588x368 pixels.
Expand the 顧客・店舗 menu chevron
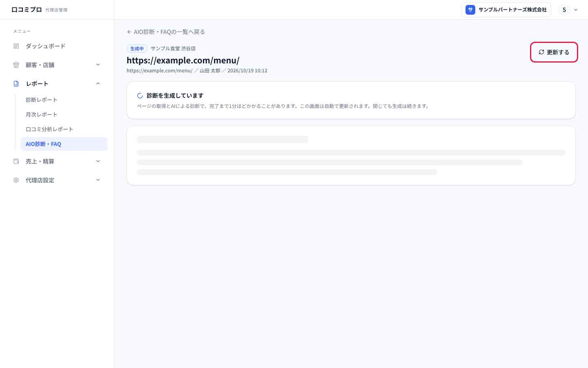(98, 65)
